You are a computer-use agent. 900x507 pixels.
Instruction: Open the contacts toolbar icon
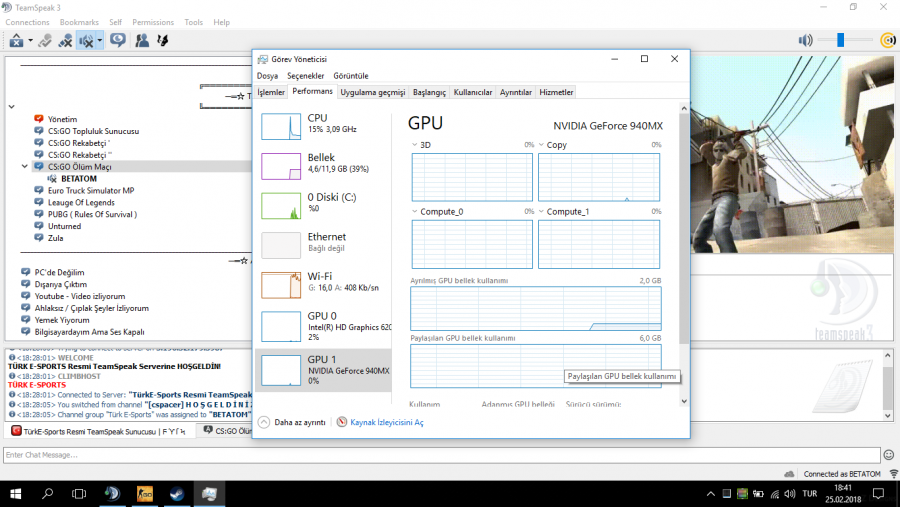(142, 40)
